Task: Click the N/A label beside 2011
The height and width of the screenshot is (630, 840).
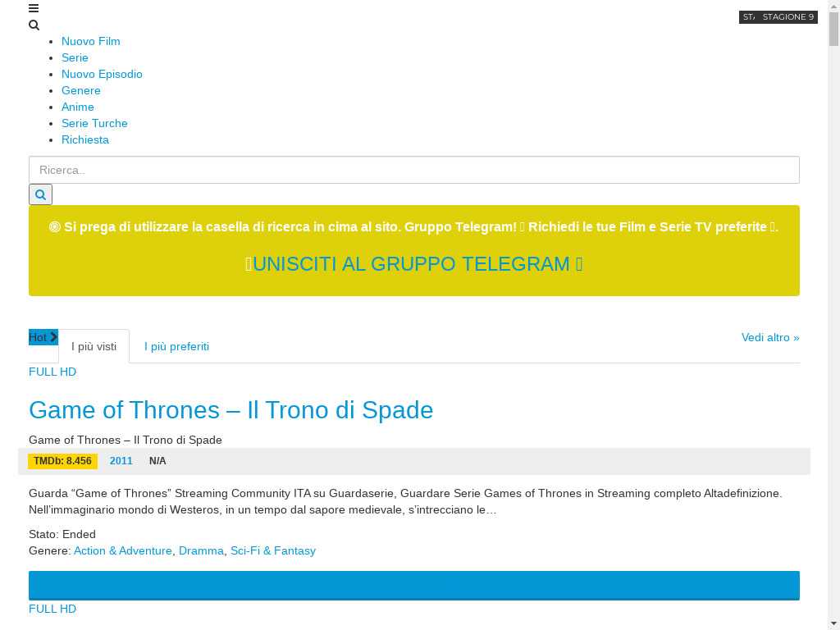Action: coord(157,461)
